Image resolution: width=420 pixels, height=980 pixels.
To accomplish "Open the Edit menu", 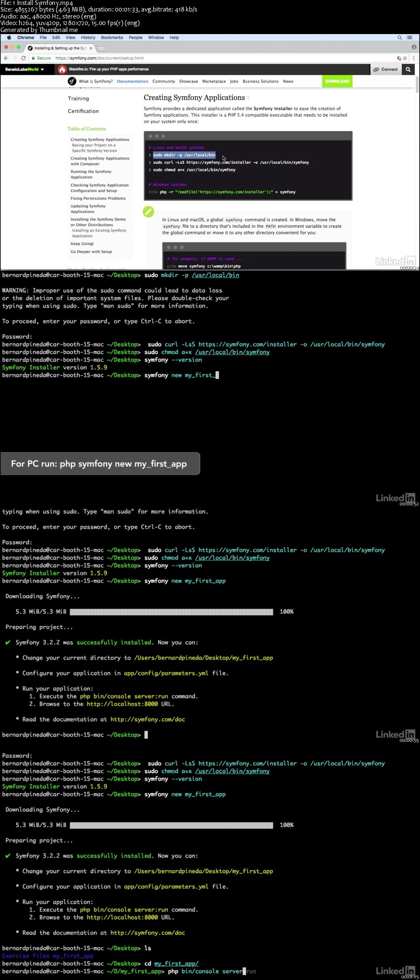I will (56, 37).
